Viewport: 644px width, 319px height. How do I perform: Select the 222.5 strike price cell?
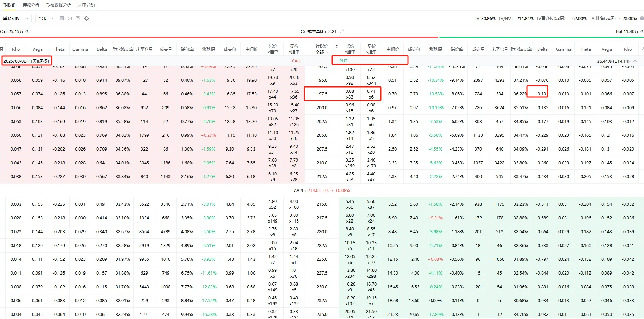322,246
